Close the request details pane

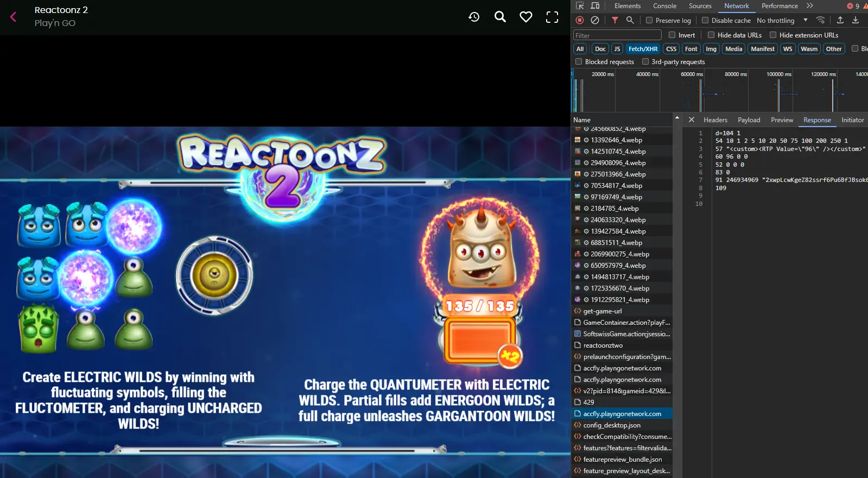(691, 119)
